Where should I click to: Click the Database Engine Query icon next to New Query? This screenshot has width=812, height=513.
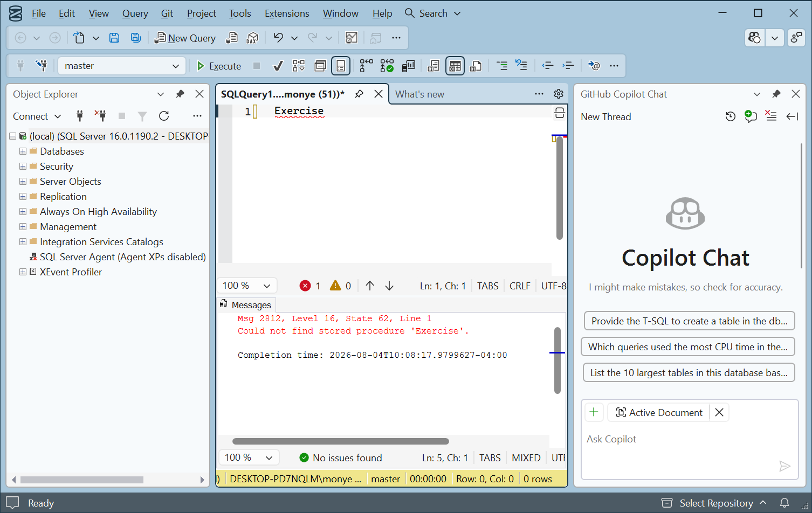coord(232,38)
